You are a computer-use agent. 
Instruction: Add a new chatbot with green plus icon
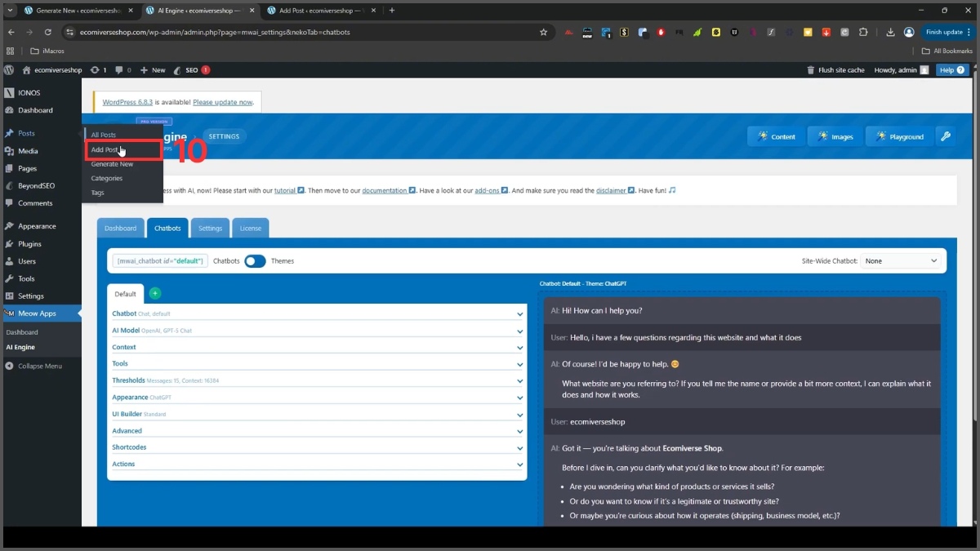155,294
